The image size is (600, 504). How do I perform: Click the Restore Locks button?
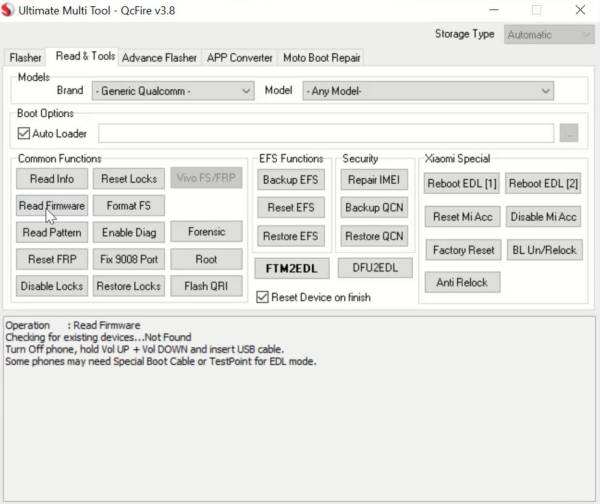pos(129,286)
